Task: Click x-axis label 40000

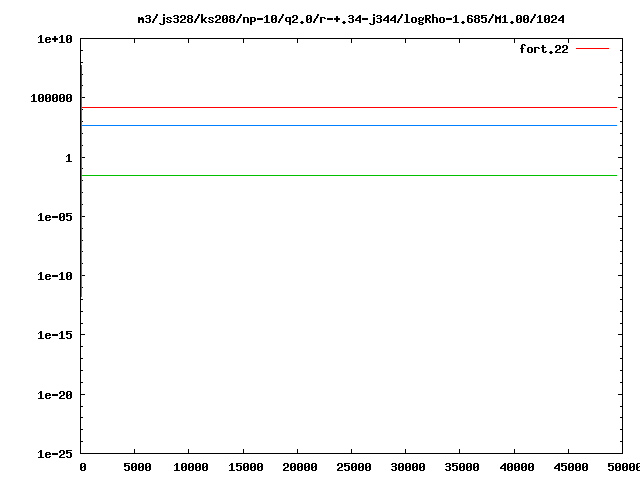Action: [x=516, y=467]
